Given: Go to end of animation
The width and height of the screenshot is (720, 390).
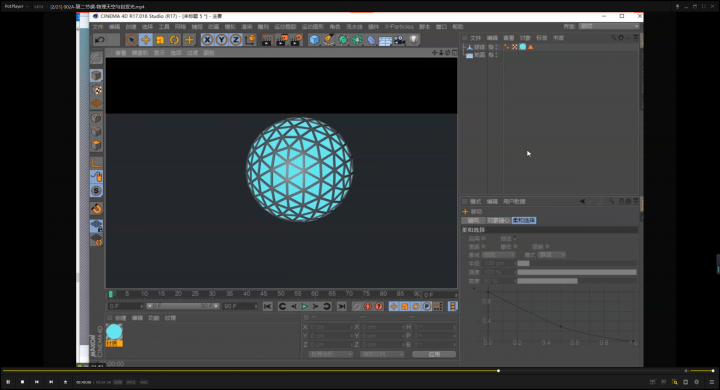Looking at the screenshot, I should pyautogui.click(x=342, y=306).
